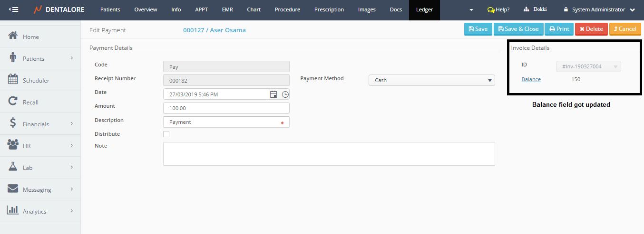Image resolution: width=644 pixels, height=234 pixels.
Task: Click the calendar icon in Date field
Action: (x=273, y=94)
